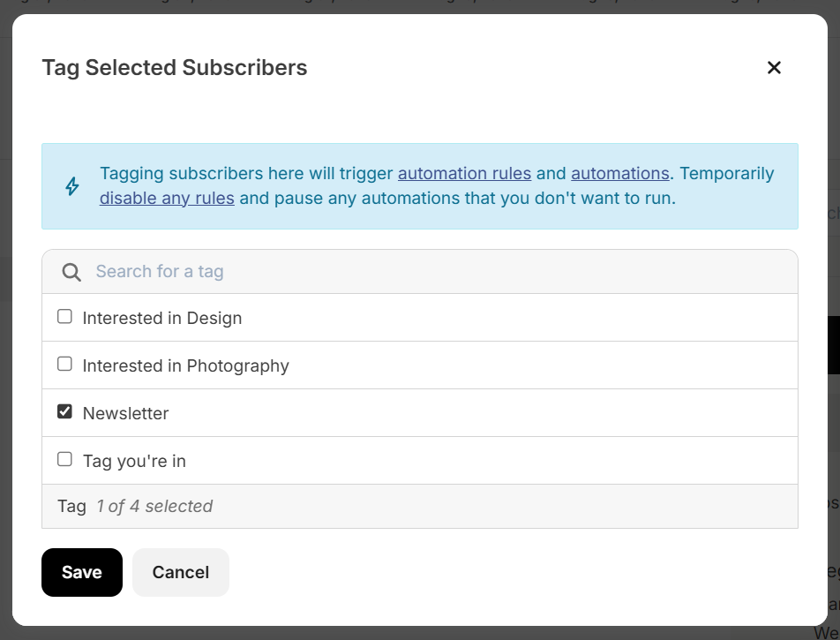
Task: Save the selected tags
Action: (x=82, y=572)
